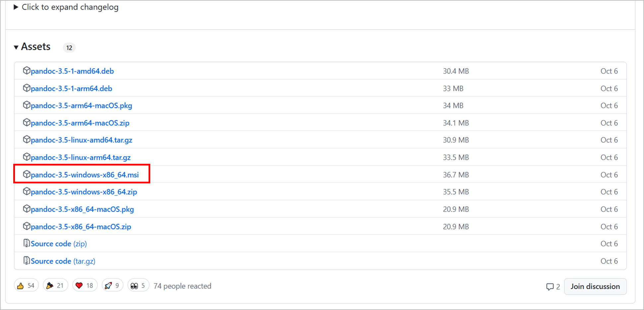The width and height of the screenshot is (644, 310).
Task: Click 20.9 MB size in x86_64-macOS.zip row
Action: tap(456, 227)
